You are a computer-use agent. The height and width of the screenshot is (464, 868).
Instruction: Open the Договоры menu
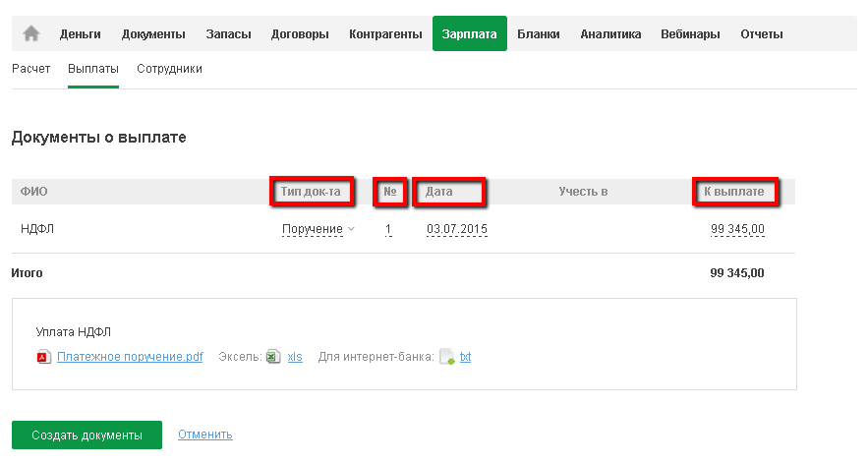(x=300, y=34)
